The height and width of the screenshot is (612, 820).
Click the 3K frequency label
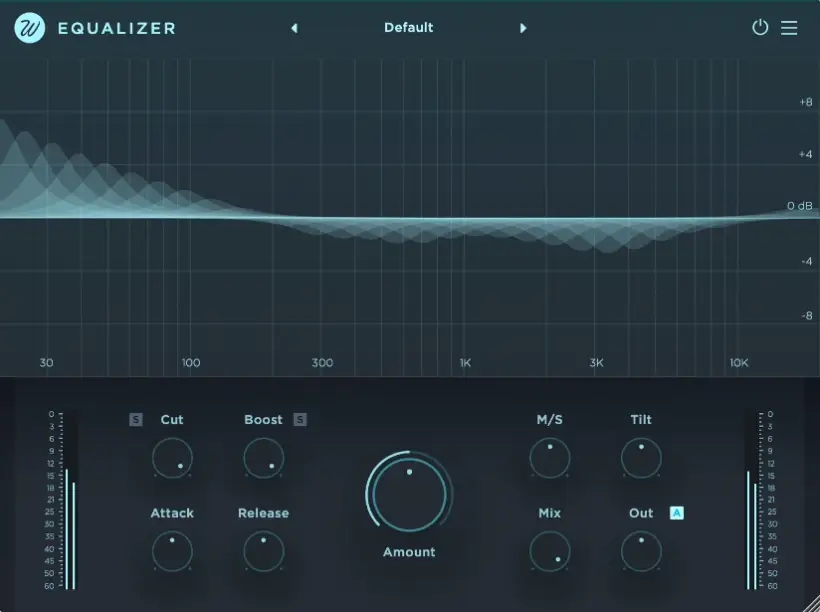pyautogui.click(x=596, y=362)
